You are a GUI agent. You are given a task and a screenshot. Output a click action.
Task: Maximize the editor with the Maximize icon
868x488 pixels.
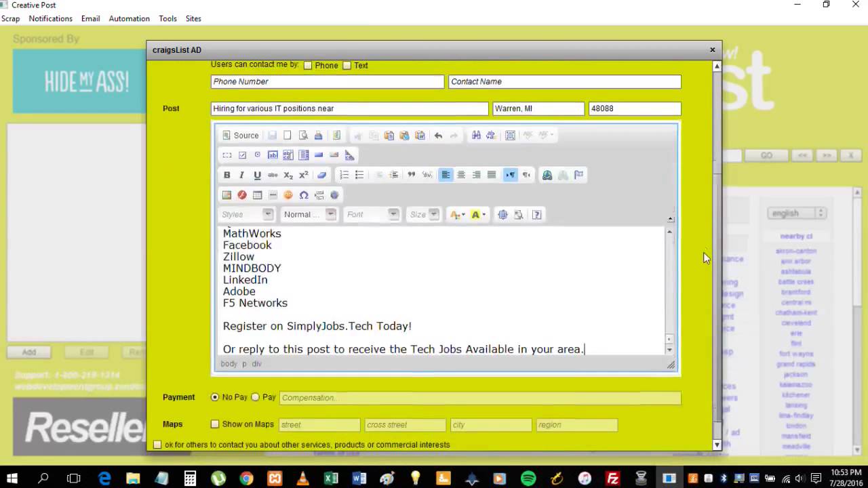pyautogui.click(x=503, y=215)
